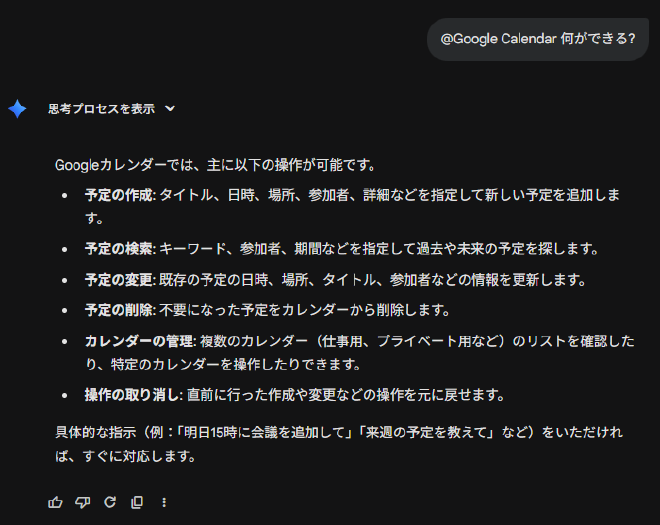Click the bold 予定の作成 heading
Image resolution: width=660 pixels, height=525 pixels.
tap(118, 194)
